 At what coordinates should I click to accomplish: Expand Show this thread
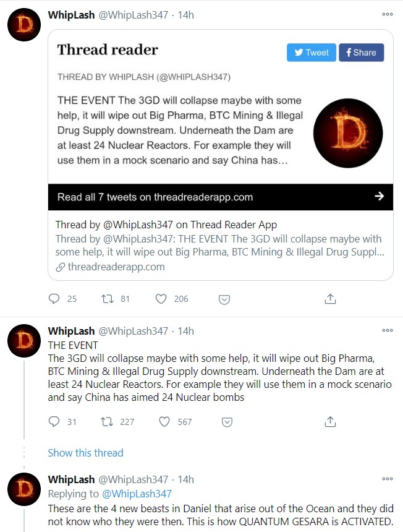click(85, 453)
